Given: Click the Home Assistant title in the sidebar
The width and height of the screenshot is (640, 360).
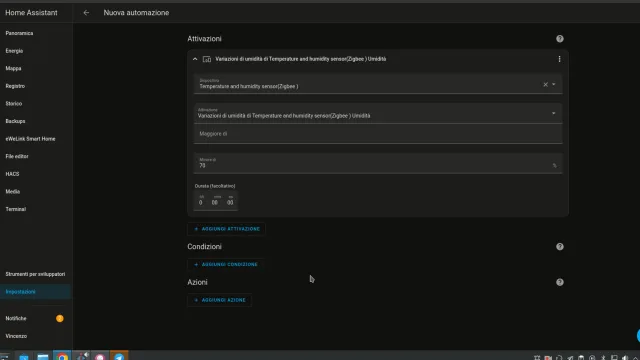Looking at the screenshot, I should pos(31,13).
